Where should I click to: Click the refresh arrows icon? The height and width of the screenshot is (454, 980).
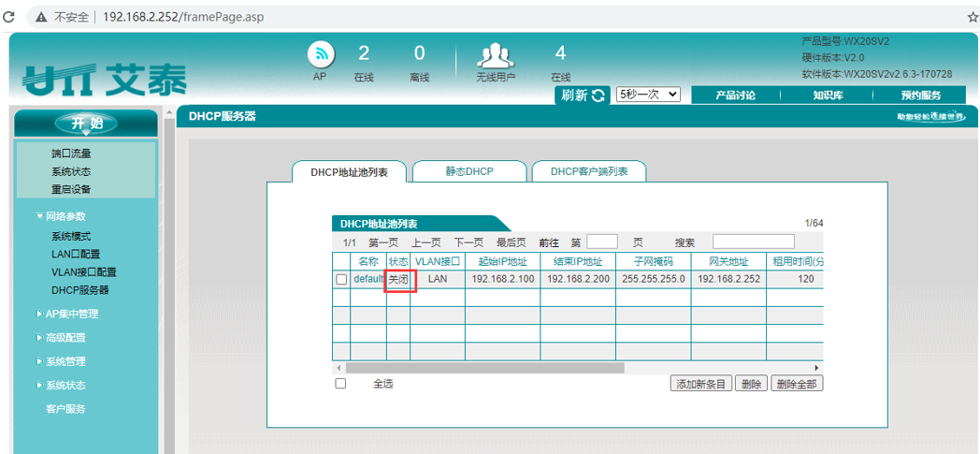[598, 95]
